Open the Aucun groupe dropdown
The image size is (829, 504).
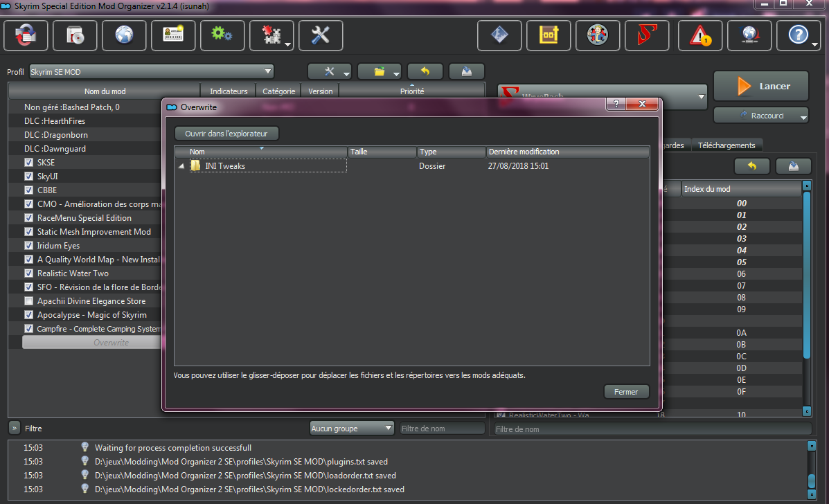[x=352, y=428]
